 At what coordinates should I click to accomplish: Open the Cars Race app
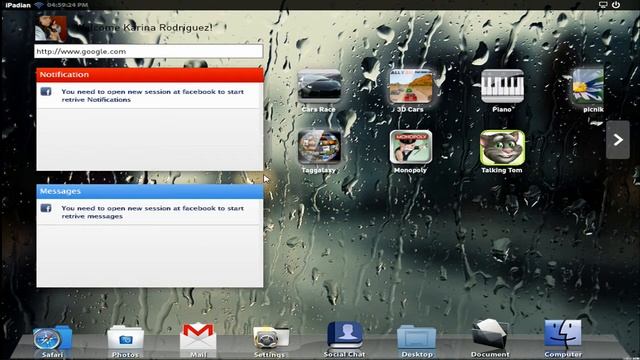(x=319, y=86)
